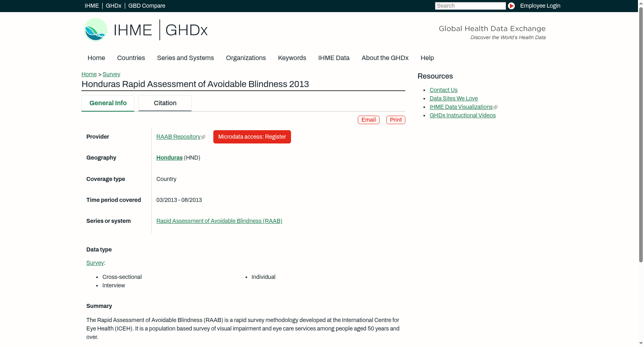Click the Individual list item
Image resolution: width=644 pixels, height=347 pixels.
263,277
